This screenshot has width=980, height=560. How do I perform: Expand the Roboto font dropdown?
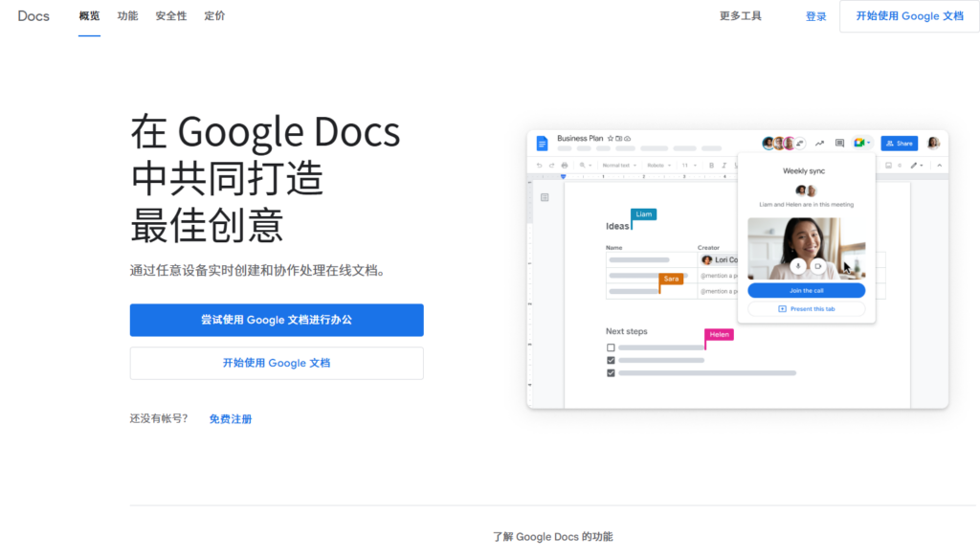coord(657,165)
